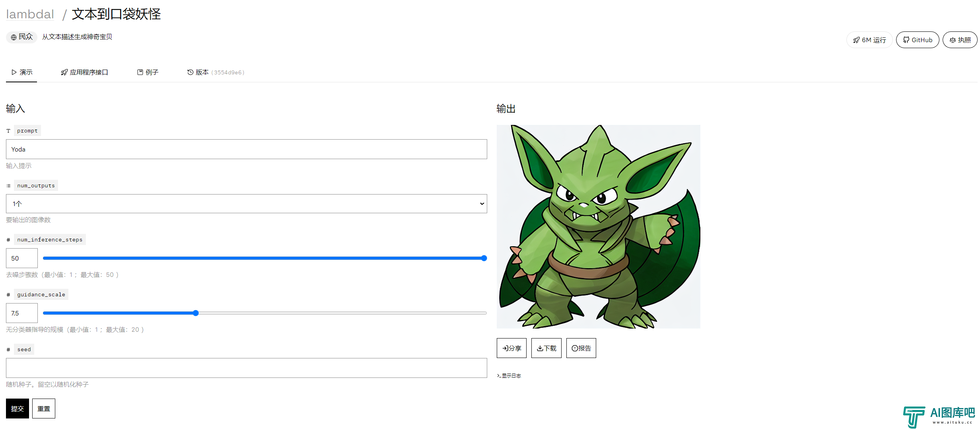The width and height of the screenshot is (980, 430).
Task: Click the page title 文本到口袋妖怪
Action: [x=117, y=14]
